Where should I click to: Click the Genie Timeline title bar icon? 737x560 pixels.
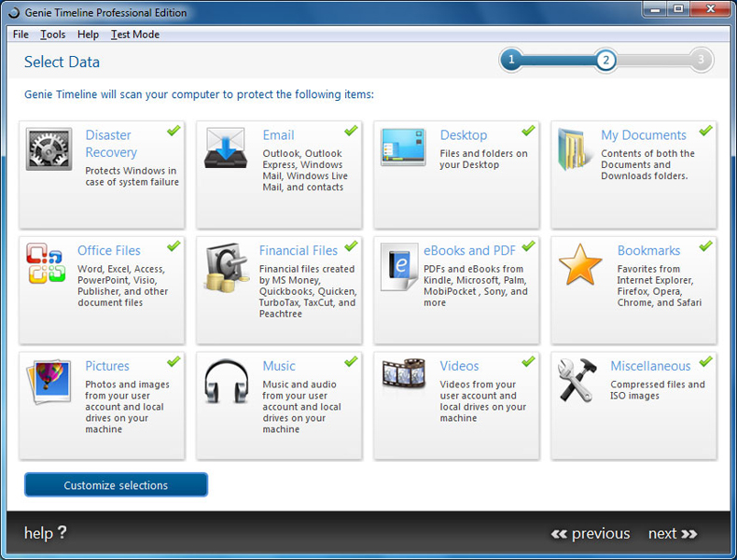click(x=14, y=13)
